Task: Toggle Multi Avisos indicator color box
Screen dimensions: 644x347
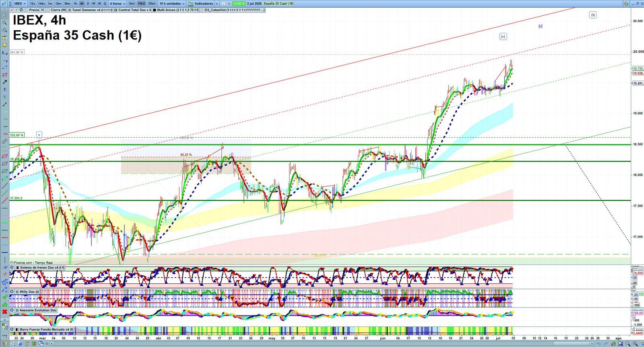Action: (155, 10)
